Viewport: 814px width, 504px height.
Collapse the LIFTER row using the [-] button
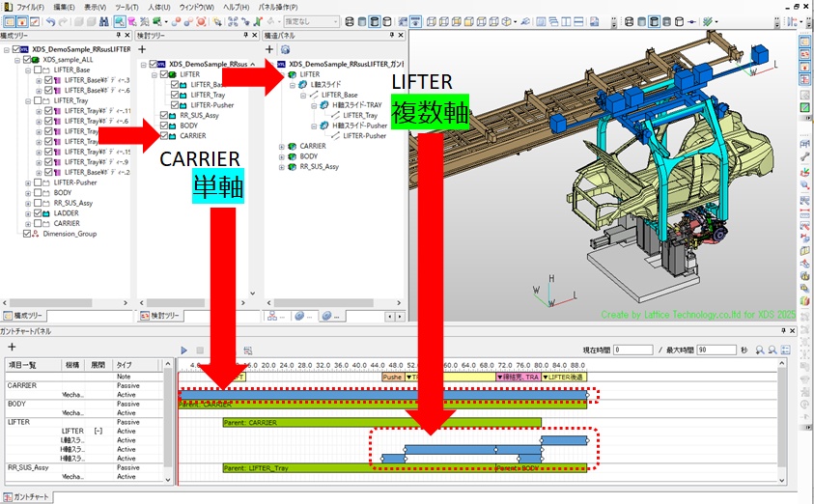98,431
